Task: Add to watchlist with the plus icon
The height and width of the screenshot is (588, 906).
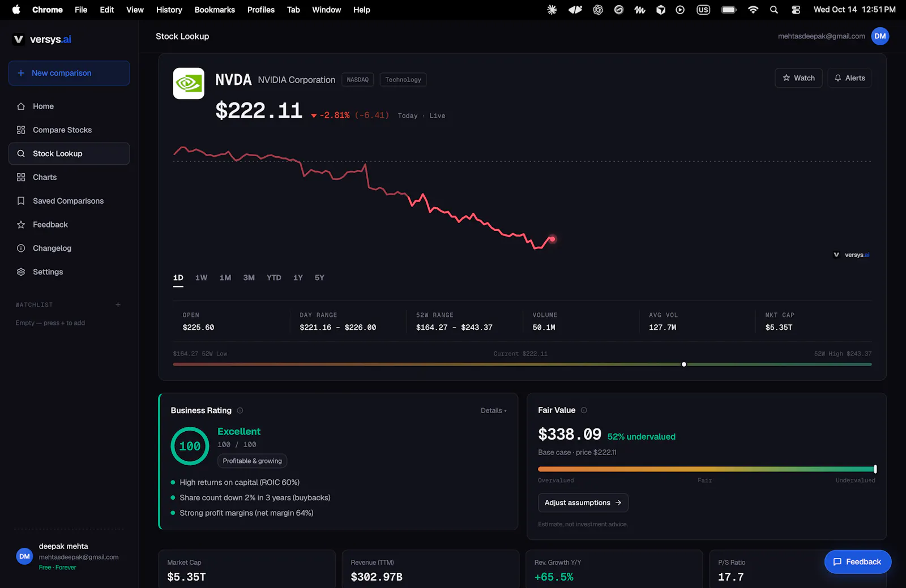Action: tap(118, 305)
